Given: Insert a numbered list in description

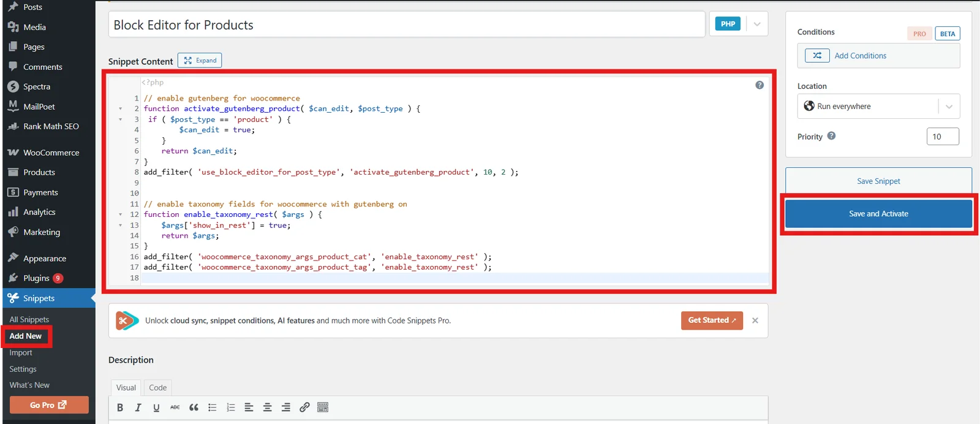Looking at the screenshot, I should 231,407.
